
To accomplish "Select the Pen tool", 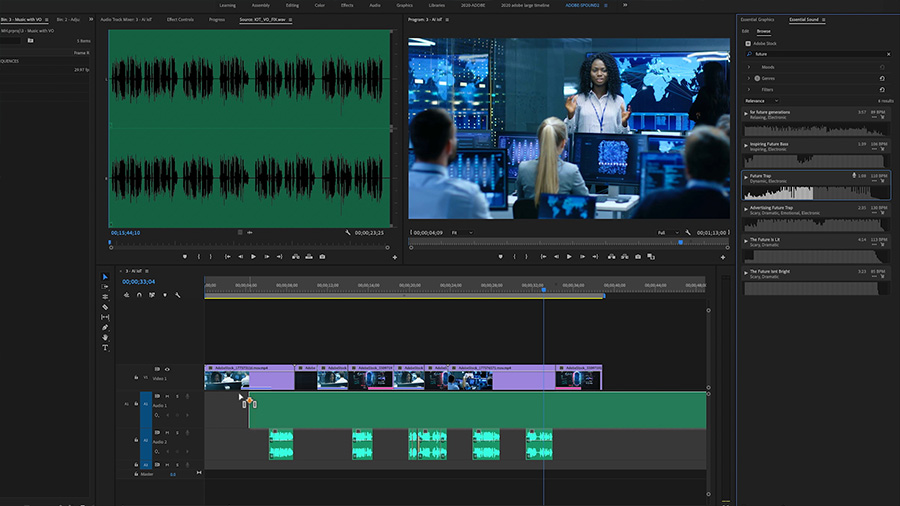I will click(105, 327).
